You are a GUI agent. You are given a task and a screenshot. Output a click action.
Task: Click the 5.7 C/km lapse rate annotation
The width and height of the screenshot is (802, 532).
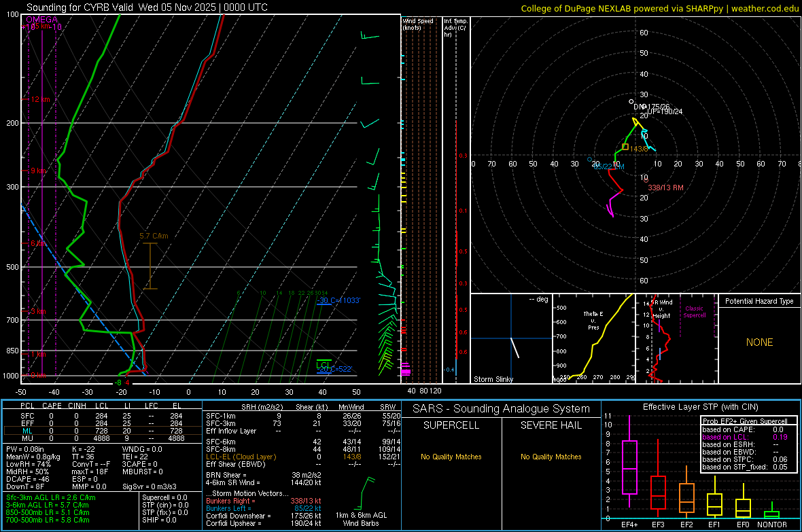154,236
